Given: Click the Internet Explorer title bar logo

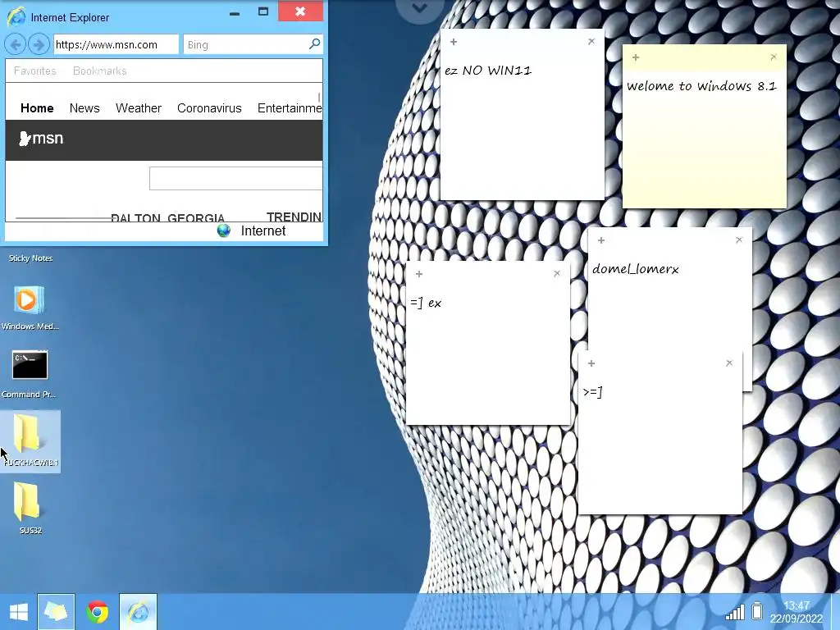Looking at the screenshot, I should [x=16, y=16].
